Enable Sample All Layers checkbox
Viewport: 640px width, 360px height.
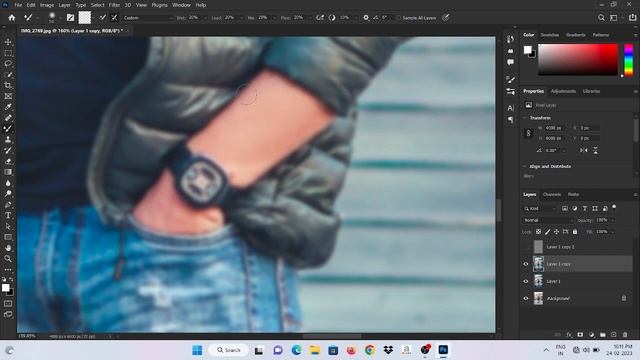point(398,18)
